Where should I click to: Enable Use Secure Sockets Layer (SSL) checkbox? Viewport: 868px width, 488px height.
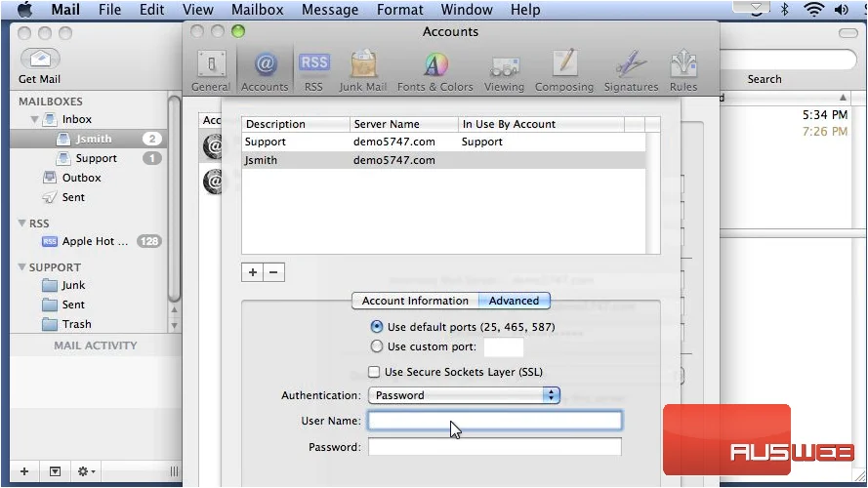point(374,372)
